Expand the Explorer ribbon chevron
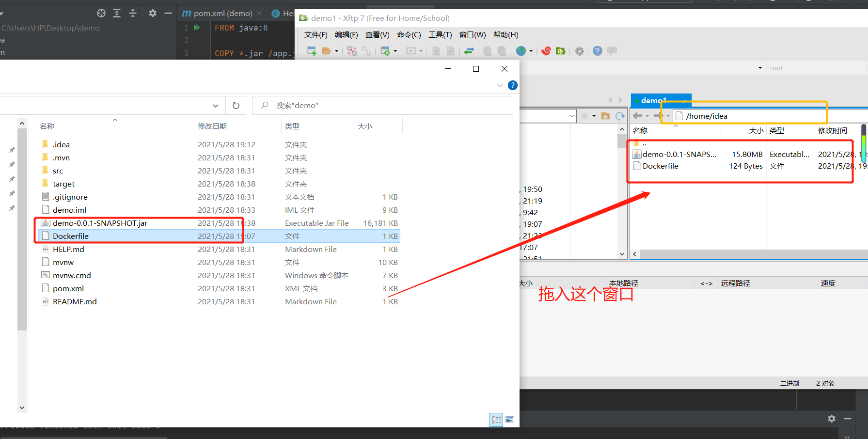The width and height of the screenshot is (868, 439). pyautogui.click(x=500, y=85)
